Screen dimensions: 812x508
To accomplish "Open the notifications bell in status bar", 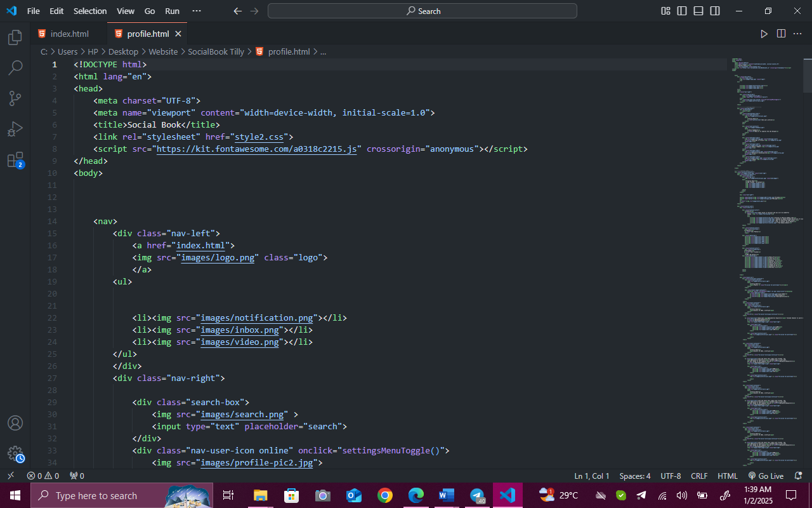I will [x=799, y=476].
